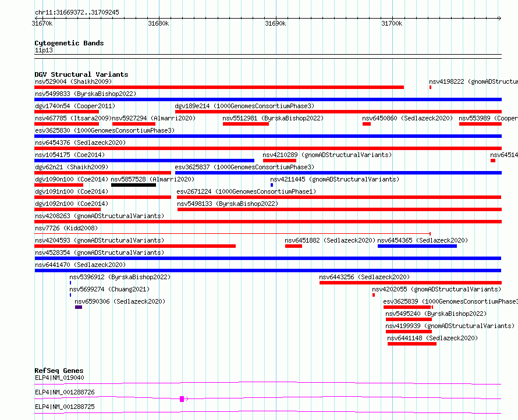518x420 pixels.
Task: Select dgv1092n100 (Coe2014) variant label
Action: [72, 204]
